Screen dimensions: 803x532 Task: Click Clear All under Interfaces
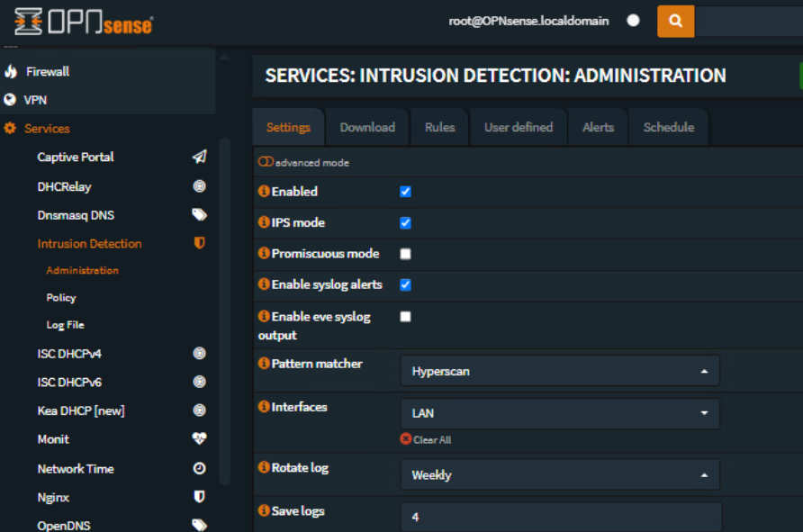click(x=426, y=439)
